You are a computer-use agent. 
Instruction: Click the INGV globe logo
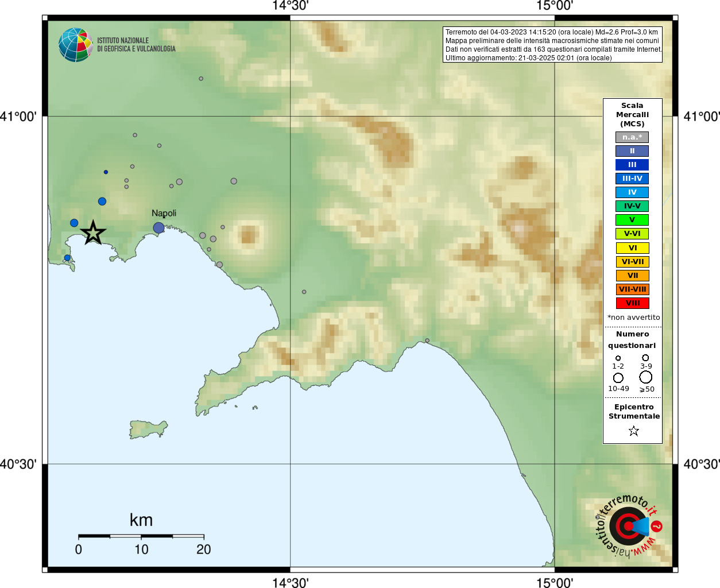click(75, 45)
